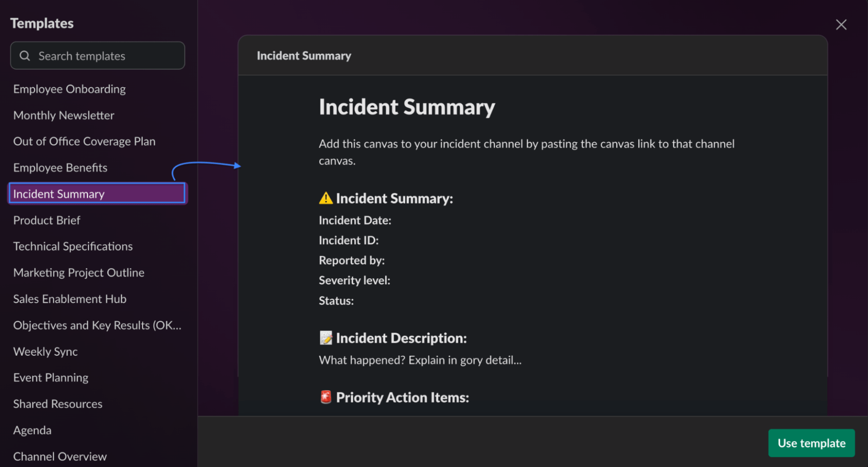Select Objectives and Key Results template
This screenshot has width=868, height=467.
98,325
